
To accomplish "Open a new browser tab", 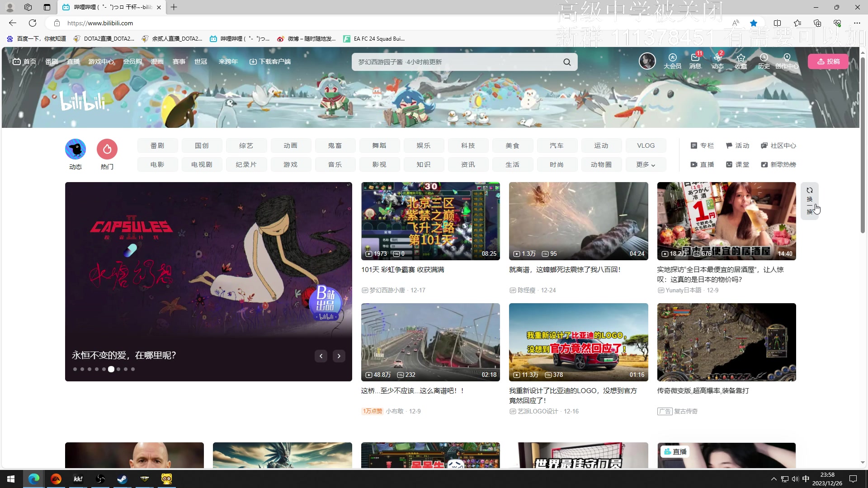I will tap(174, 7).
